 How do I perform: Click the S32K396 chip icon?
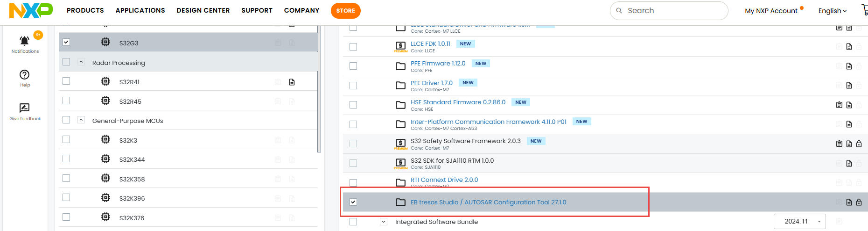pos(106,198)
